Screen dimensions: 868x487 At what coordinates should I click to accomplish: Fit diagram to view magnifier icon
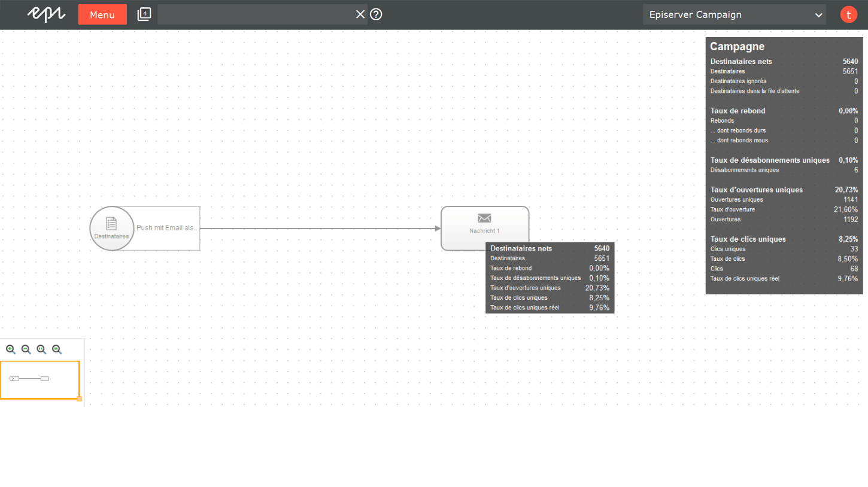point(57,349)
